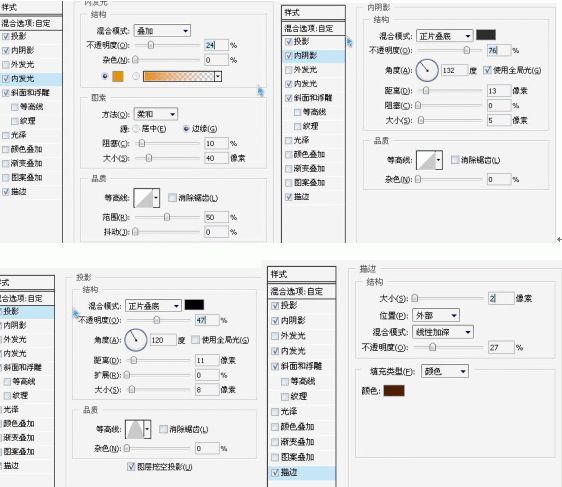Click the 描边 大小 field showing 2
Viewport: 562px width, 487px height.
click(x=501, y=298)
